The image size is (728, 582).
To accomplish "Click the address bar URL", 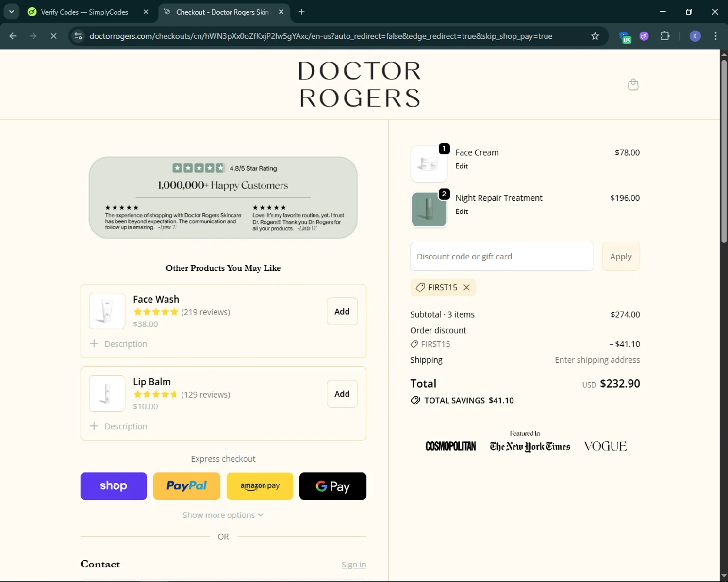I will tap(321, 36).
